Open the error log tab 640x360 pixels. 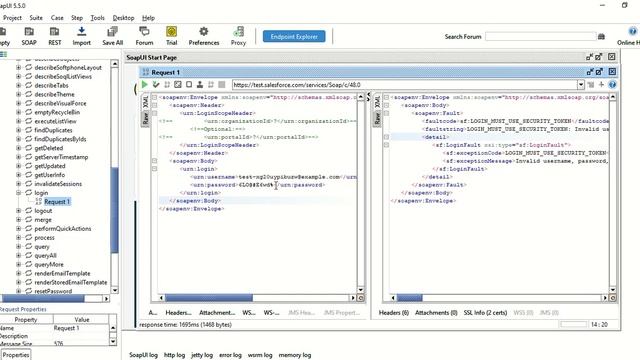click(230, 355)
